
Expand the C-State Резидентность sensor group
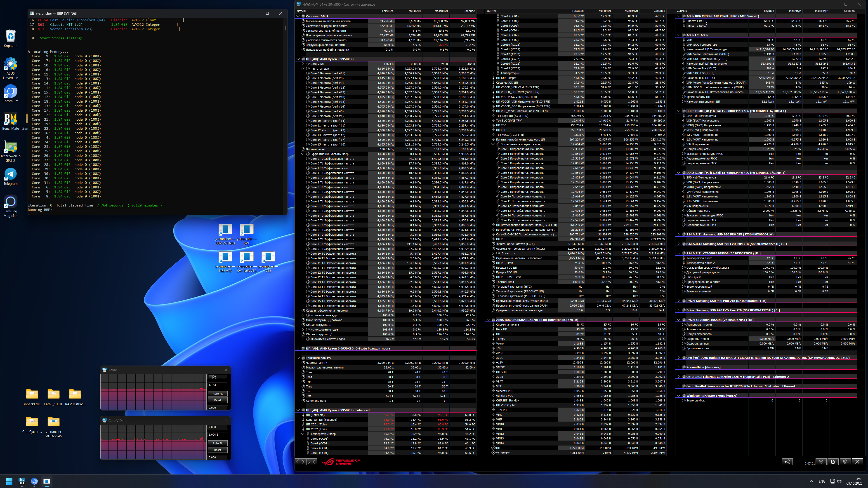pyautogui.click(x=298, y=349)
